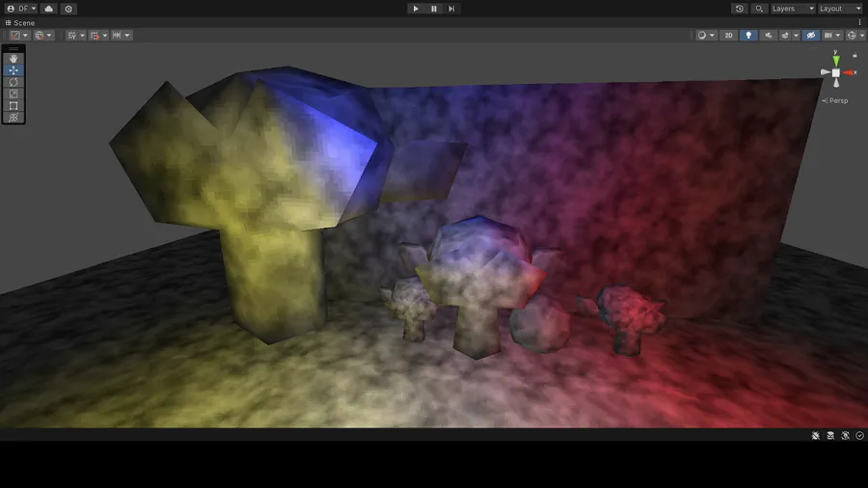Open the Scene view more-options menu

[859, 23]
